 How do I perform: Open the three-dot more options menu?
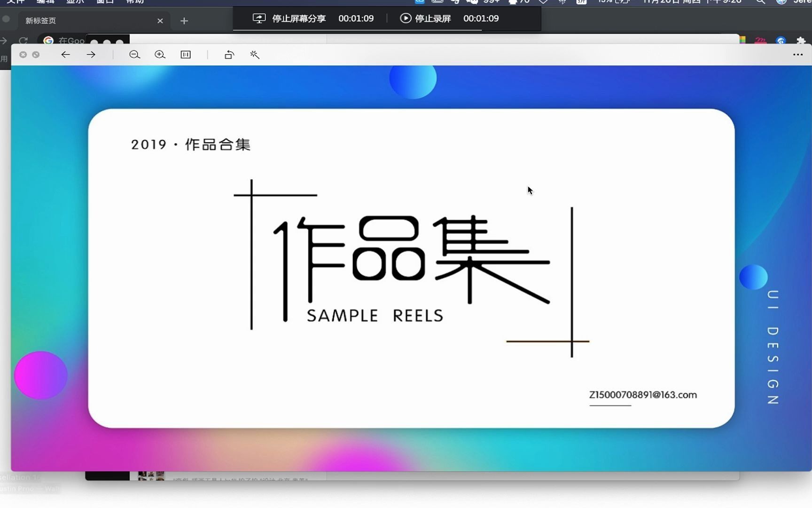797,55
